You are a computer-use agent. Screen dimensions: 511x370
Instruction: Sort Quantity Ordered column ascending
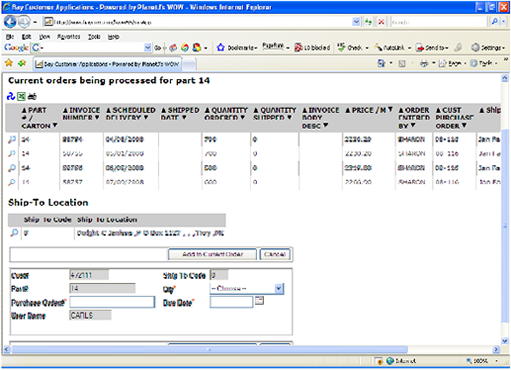click(x=207, y=110)
